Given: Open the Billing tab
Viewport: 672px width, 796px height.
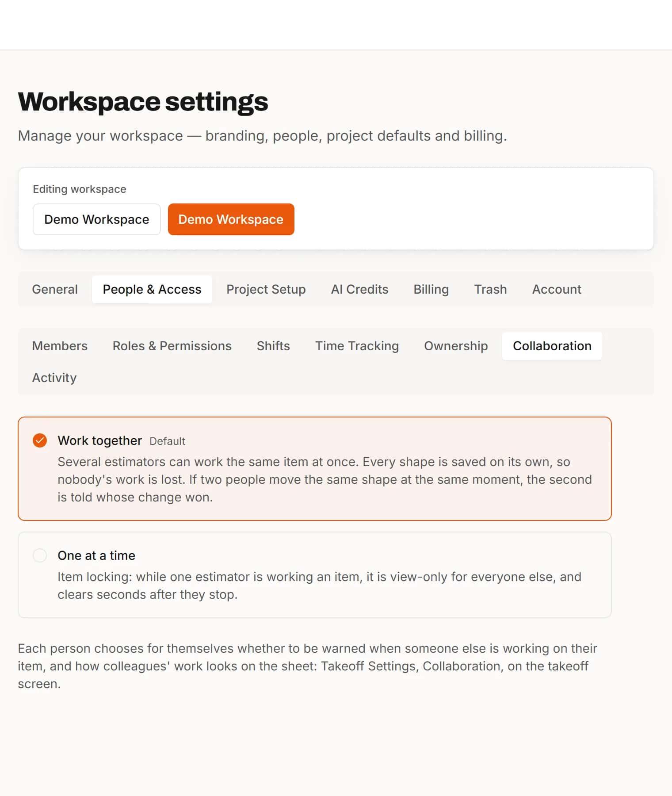Looking at the screenshot, I should pos(431,289).
